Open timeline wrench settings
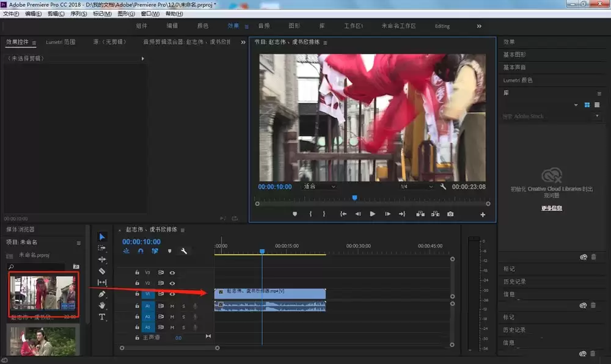Screen dimensions: 611x364 point(184,251)
